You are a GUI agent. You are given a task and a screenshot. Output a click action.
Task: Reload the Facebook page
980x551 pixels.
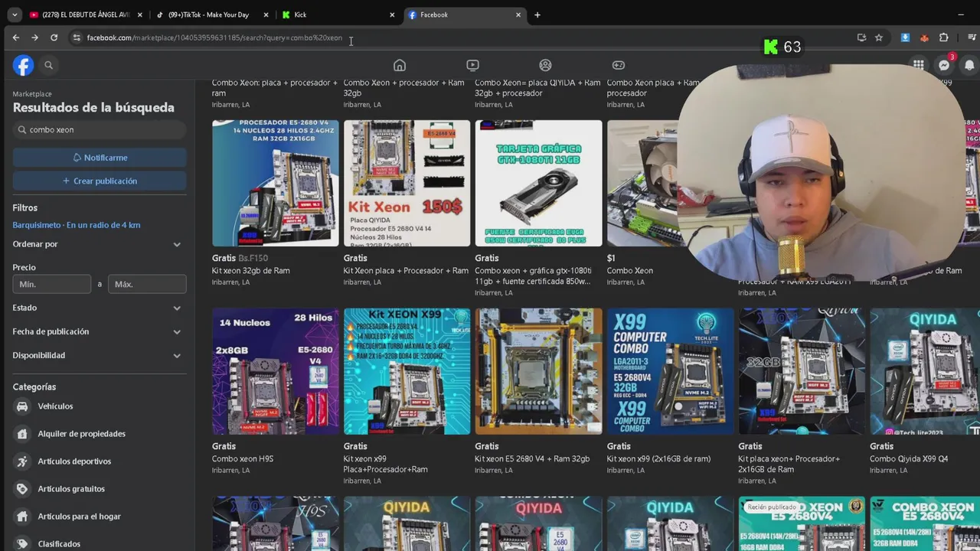tap(54, 37)
